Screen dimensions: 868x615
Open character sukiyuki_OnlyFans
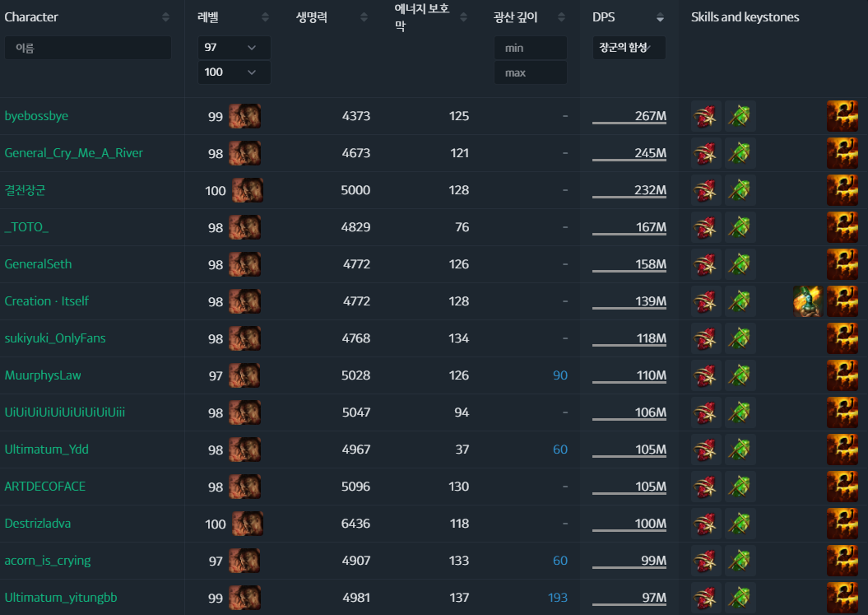click(x=55, y=338)
